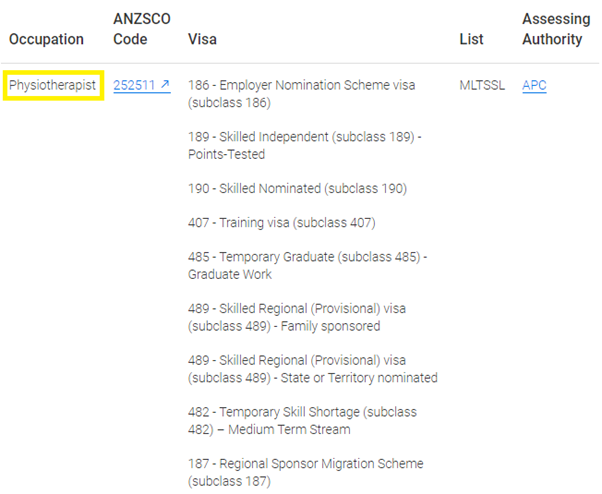Open the APC assessing authority link
602x494 pixels.
pyautogui.click(x=534, y=85)
